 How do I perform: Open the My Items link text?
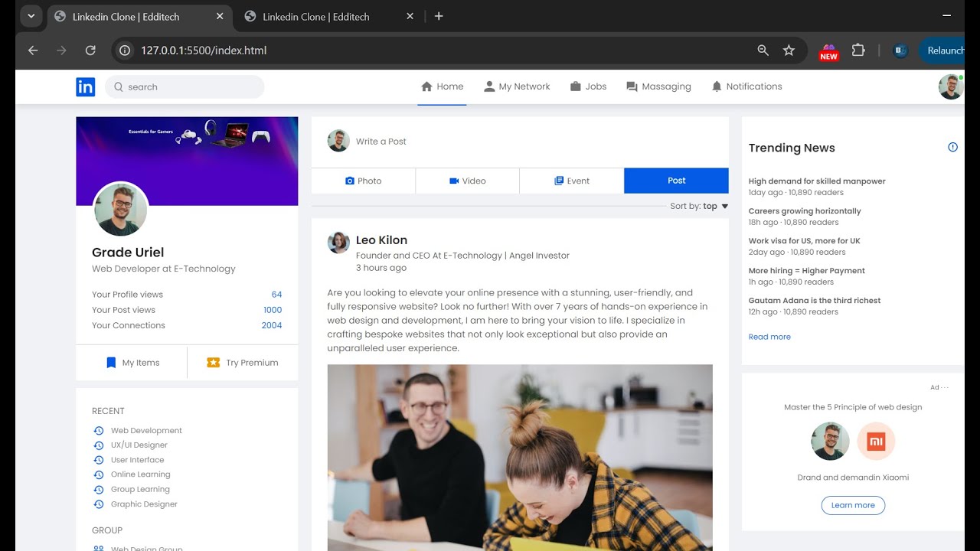point(141,363)
